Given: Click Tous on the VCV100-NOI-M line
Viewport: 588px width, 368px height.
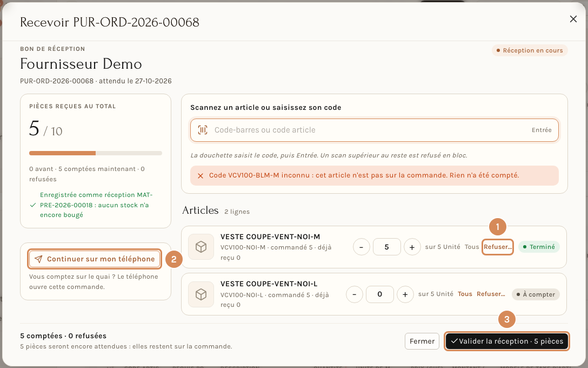Looking at the screenshot, I should (472, 247).
